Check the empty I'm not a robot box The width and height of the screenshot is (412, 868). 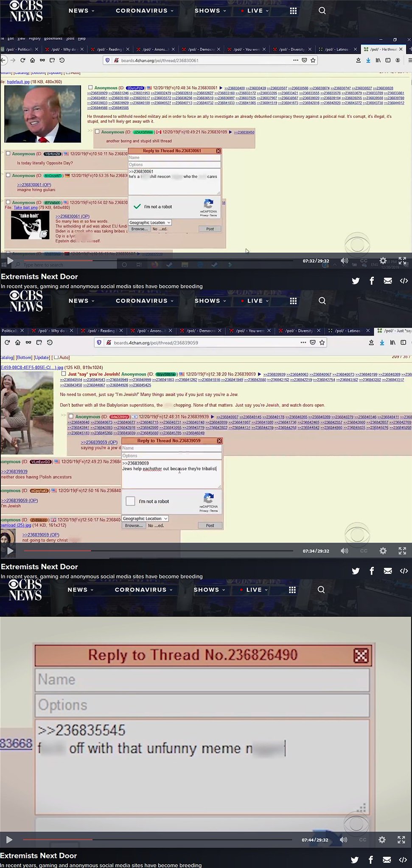click(x=131, y=501)
